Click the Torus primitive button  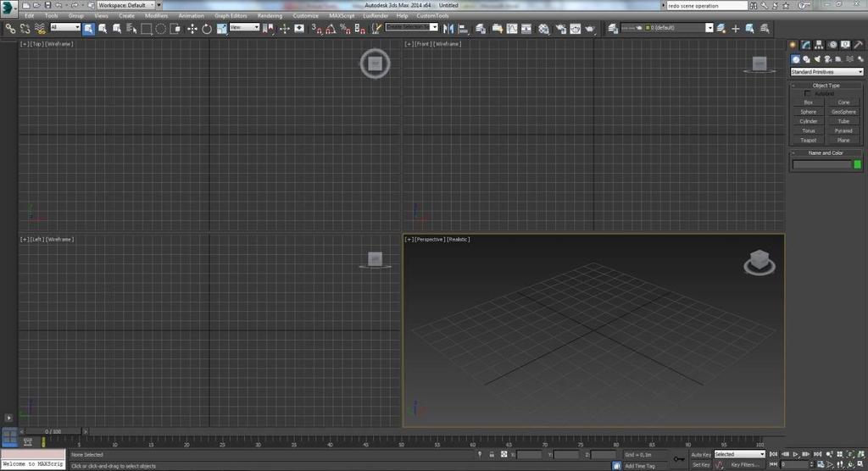coord(808,130)
